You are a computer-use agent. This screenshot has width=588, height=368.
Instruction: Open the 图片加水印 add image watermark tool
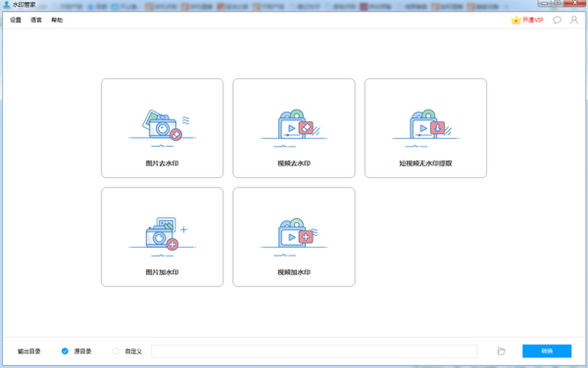[162, 237]
